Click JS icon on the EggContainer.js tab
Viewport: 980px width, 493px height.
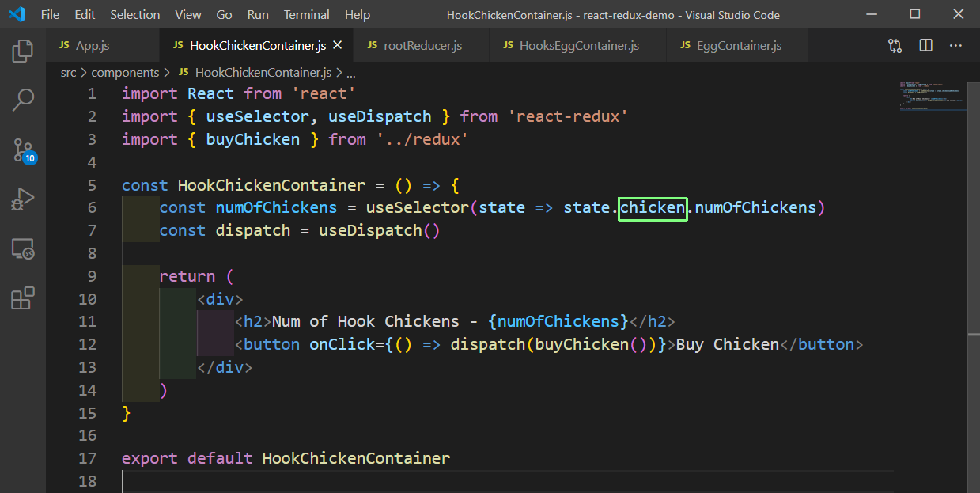tap(686, 46)
